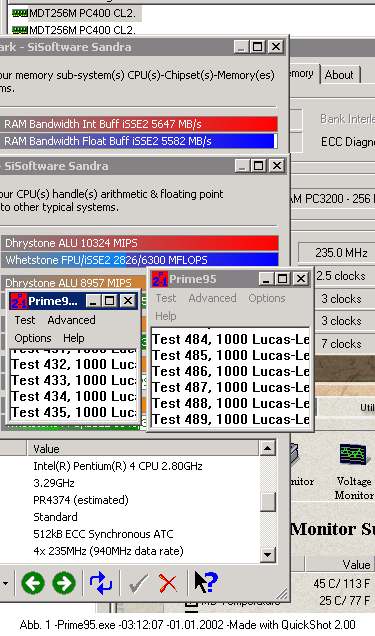375x636 pixels.
Task: Click the green back arrow icon
Action: [33, 583]
